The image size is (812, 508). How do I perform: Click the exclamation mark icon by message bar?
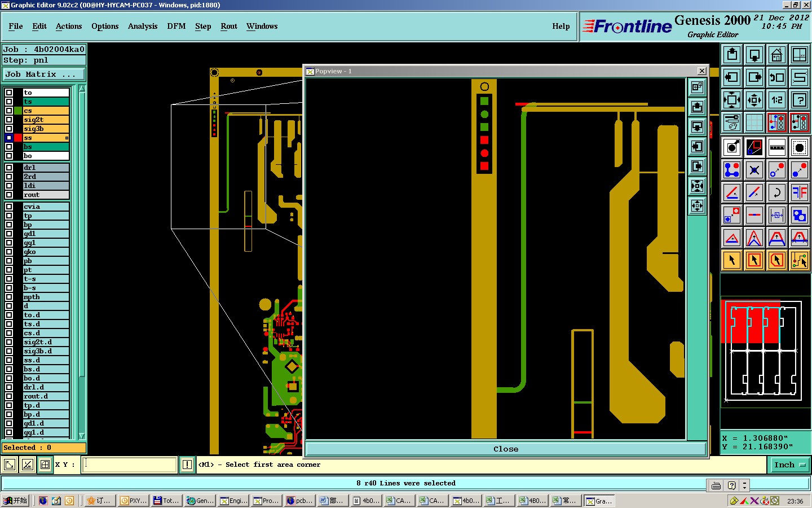pos(187,465)
